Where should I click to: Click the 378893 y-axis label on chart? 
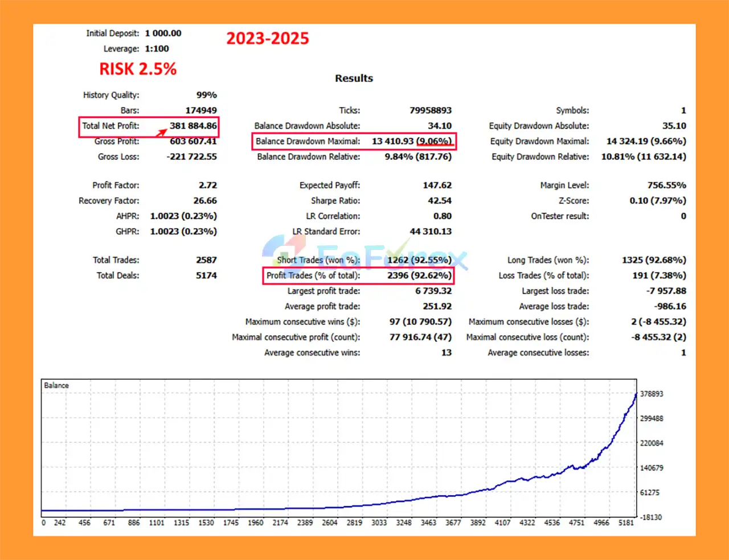(x=652, y=394)
